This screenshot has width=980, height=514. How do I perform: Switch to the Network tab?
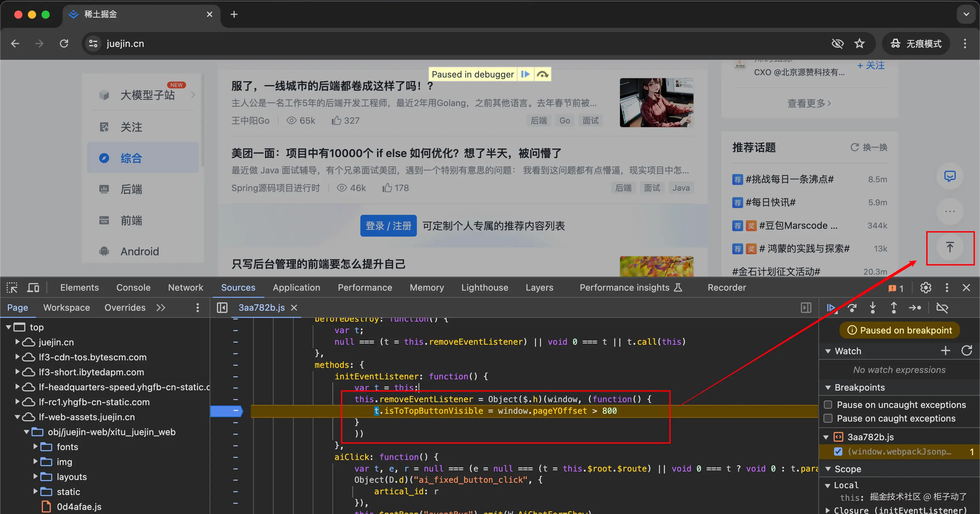[x=185, y=288]
